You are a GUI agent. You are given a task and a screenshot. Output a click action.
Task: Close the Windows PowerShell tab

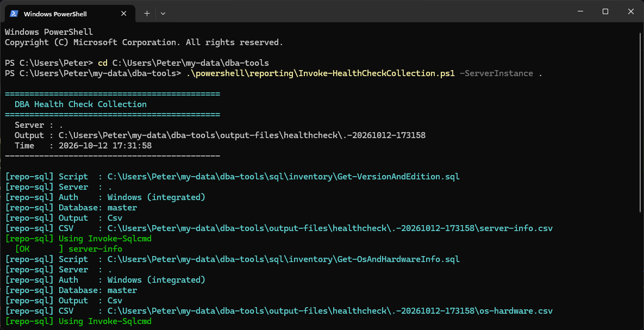point(123,14)
